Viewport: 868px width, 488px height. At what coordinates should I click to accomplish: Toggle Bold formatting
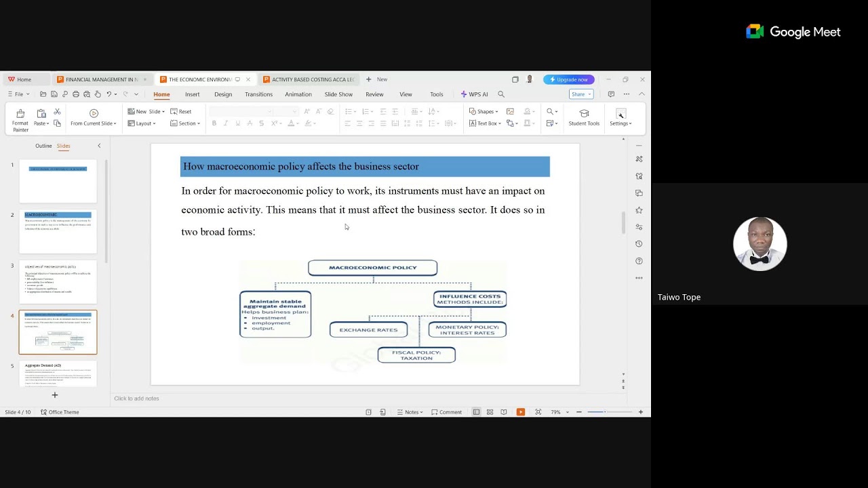(x=214, y=123)
